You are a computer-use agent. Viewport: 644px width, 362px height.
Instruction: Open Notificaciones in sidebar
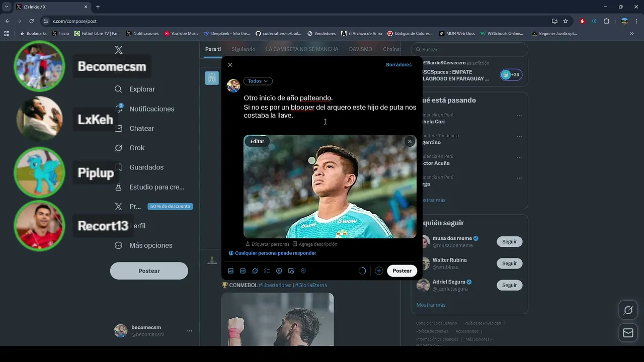144,109
